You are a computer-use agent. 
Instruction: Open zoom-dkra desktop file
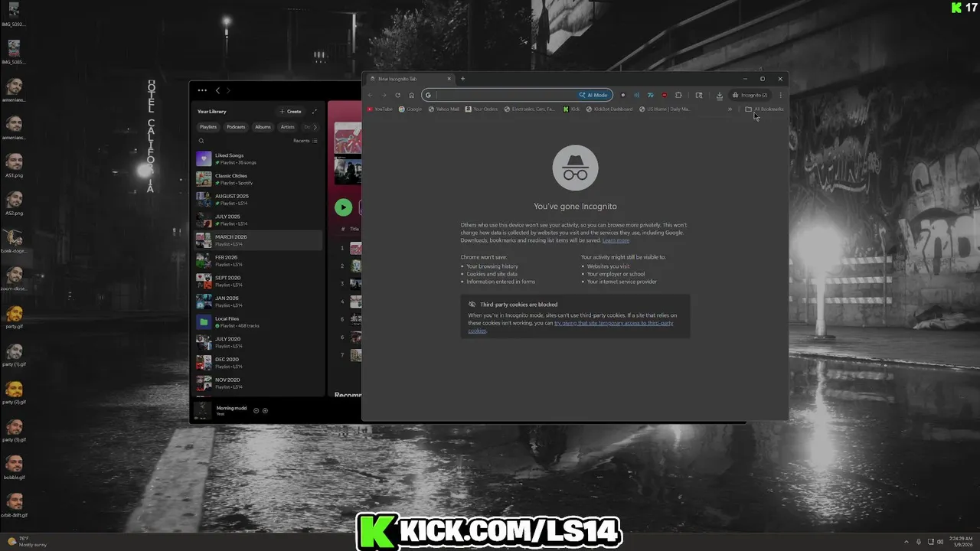(14, 279)
